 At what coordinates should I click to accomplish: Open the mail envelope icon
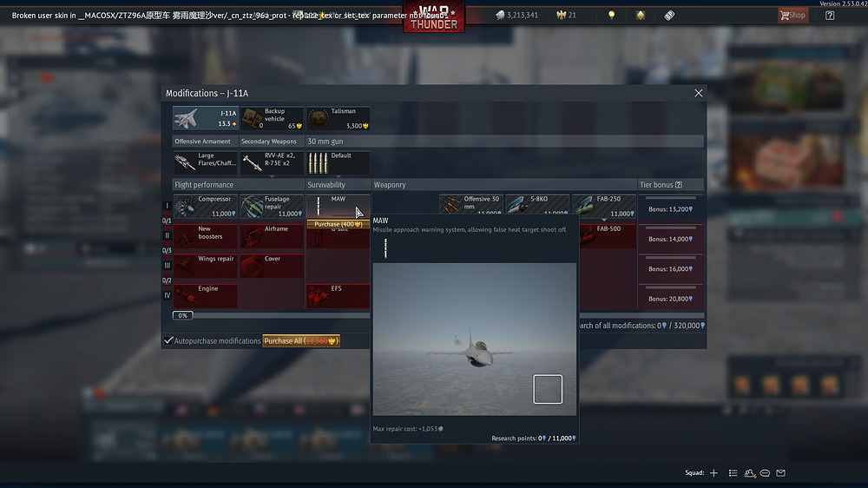pos(780,473)
